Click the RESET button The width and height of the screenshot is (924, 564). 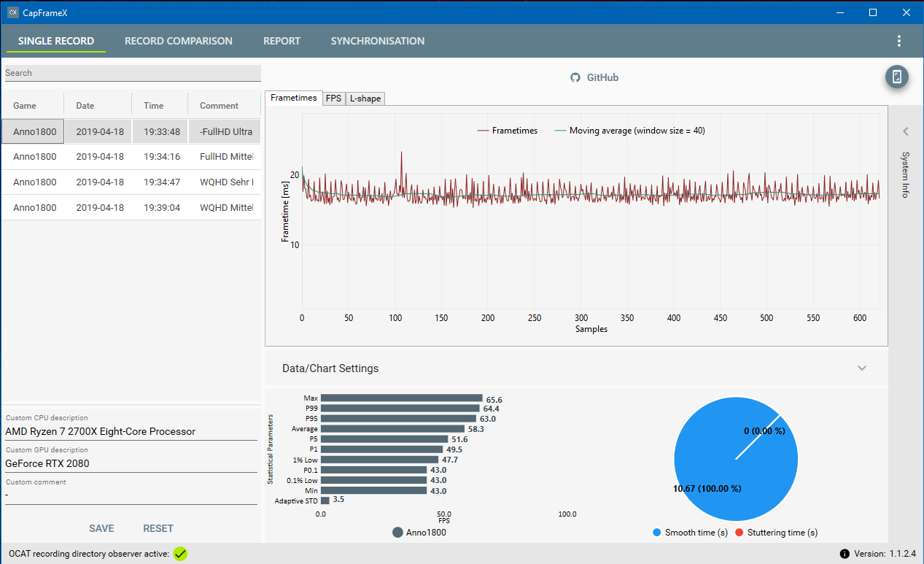click(x=158, y=528)
